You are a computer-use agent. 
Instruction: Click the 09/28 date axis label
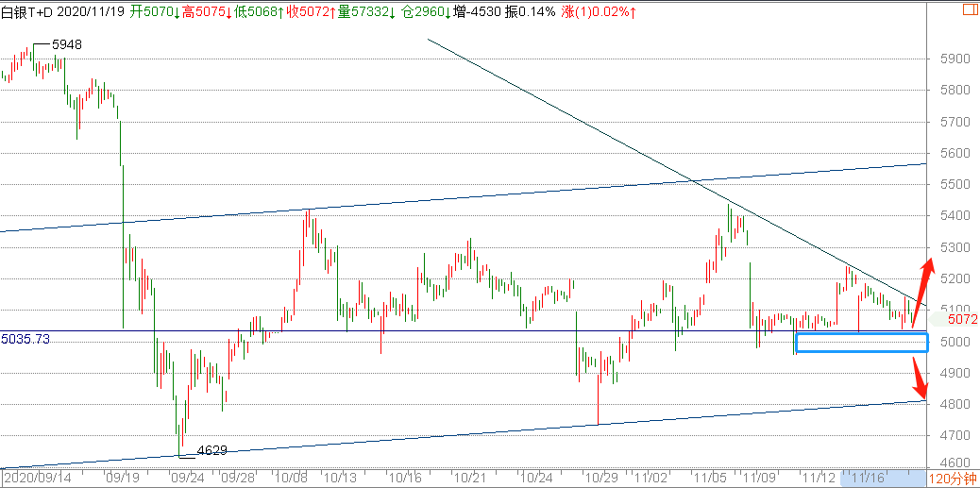pyautogui.click(x=240, y=479)
